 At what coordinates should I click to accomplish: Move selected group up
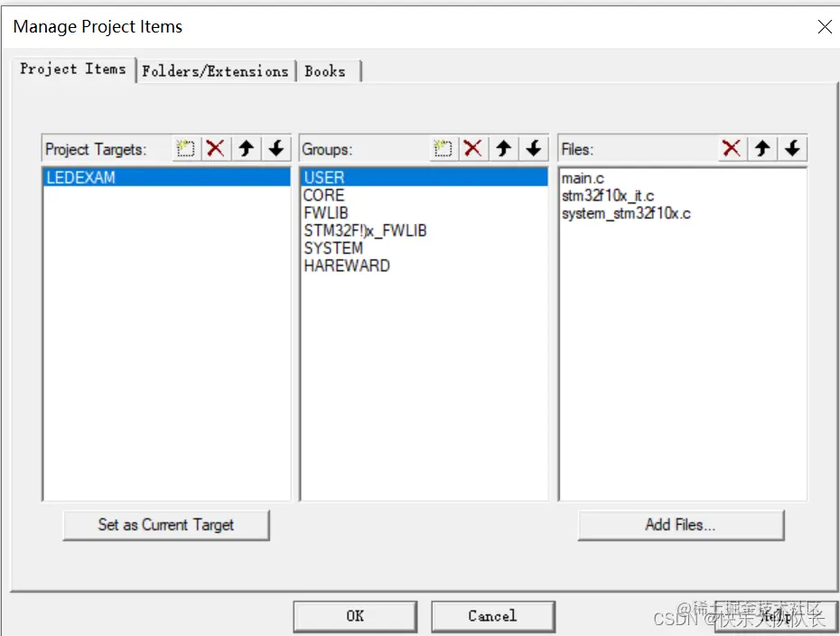coord(503,148)
